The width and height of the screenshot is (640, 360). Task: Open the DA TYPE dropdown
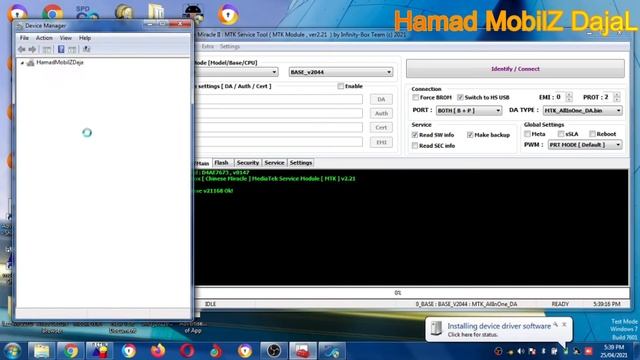[x=582, y=111]
